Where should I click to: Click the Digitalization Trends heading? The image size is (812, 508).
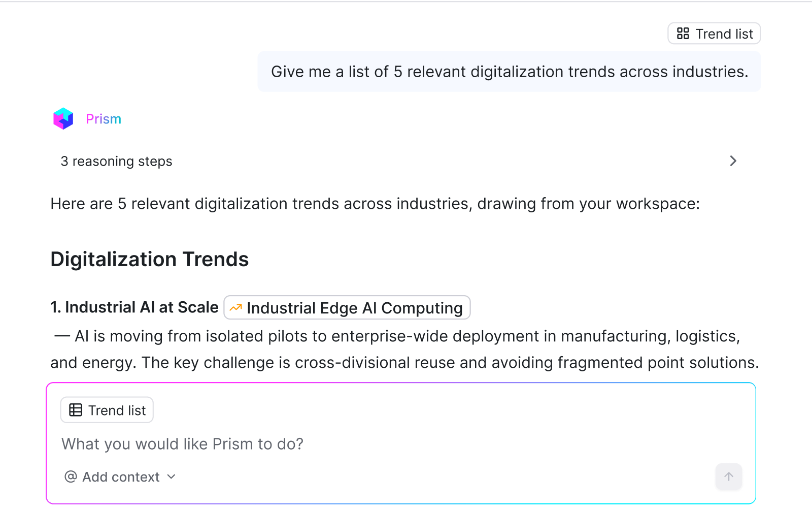150,259
